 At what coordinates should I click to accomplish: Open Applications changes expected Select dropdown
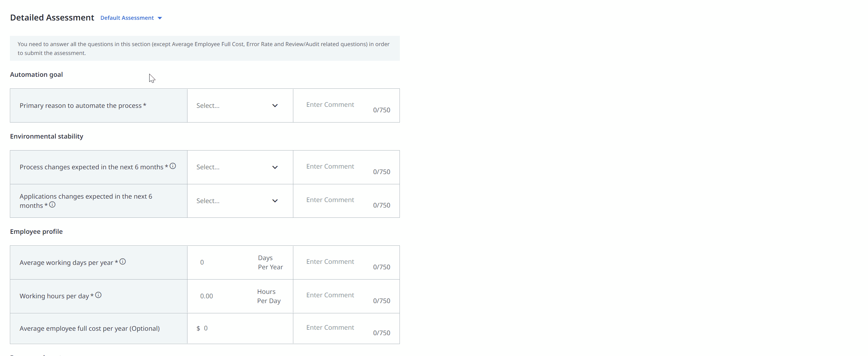(x=240, y=201)
